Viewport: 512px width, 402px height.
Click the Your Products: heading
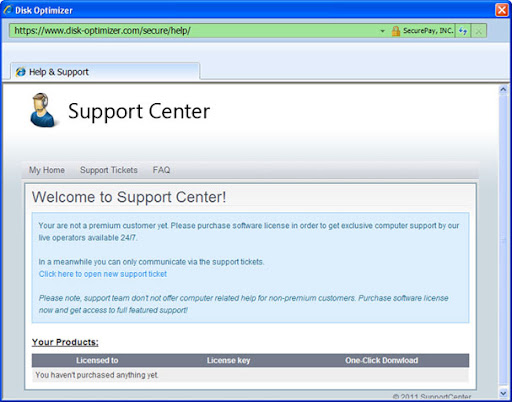pos(65,342)
